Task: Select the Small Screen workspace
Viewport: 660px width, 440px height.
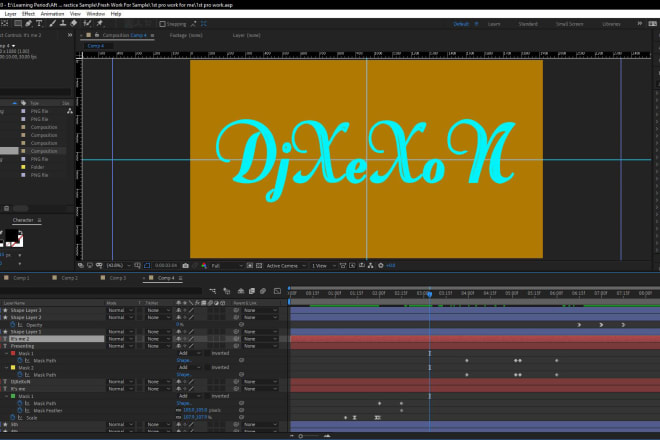Action: coord(570,24)
